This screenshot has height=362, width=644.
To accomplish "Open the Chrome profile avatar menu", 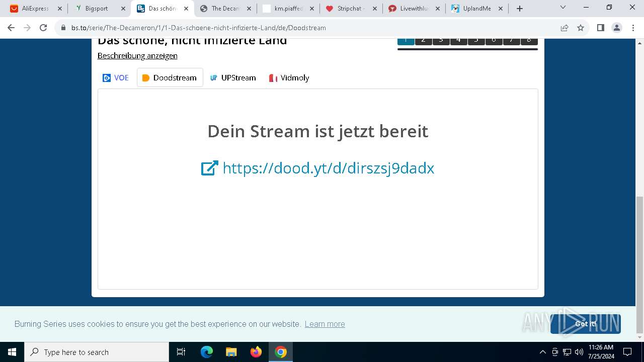I will click(x=617, y=28).
